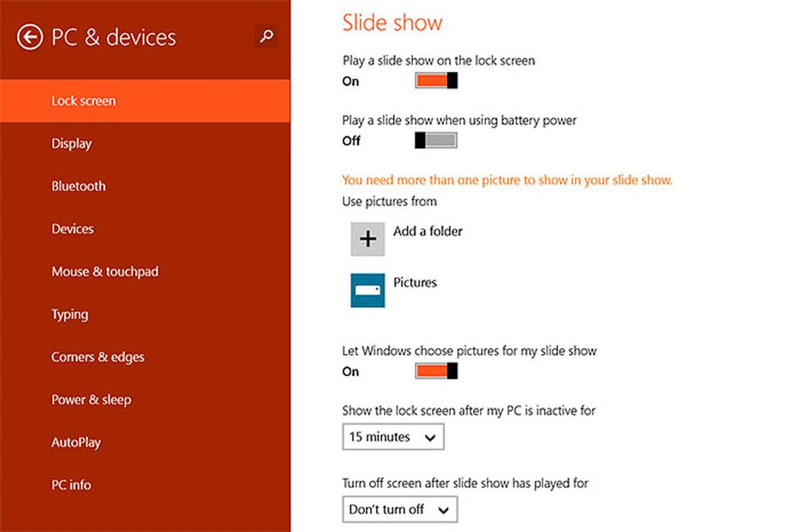
Task: Open Display settings section
Action: [x=72, y=144]
